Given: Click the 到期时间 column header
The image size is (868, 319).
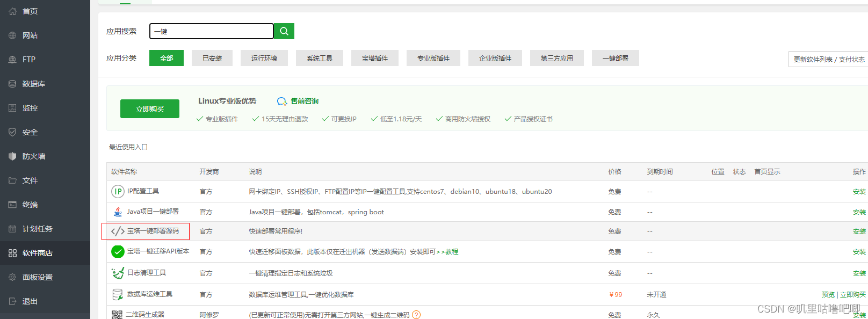Looking at the screenshot, I should point(660,172).
